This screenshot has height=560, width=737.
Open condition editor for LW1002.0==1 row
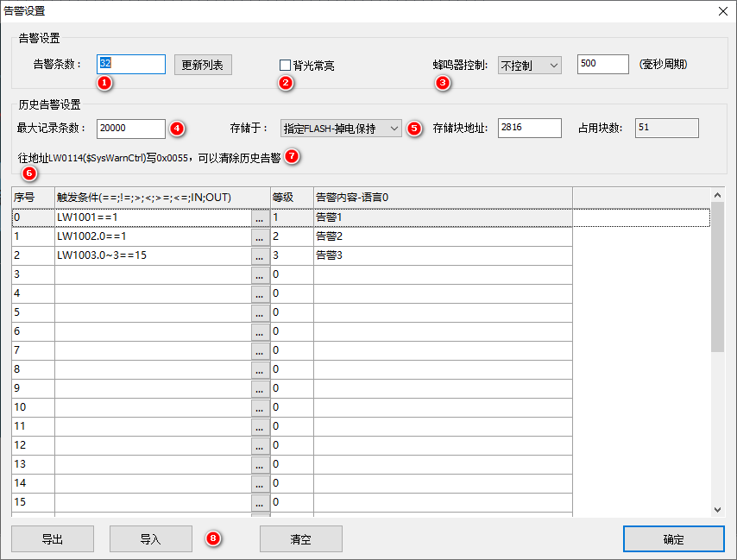[x=259, y=236]
